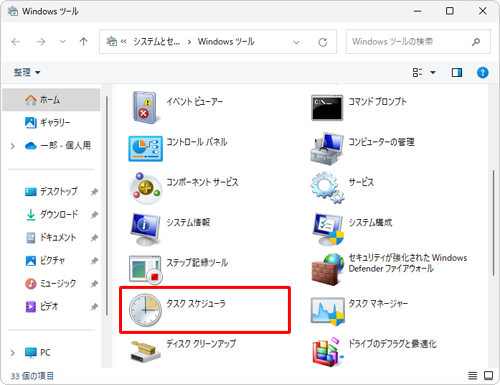The image size is (500, 385).
Task: Open the Windows Defender ファイアウォール icon
Action: click(327, 269)
